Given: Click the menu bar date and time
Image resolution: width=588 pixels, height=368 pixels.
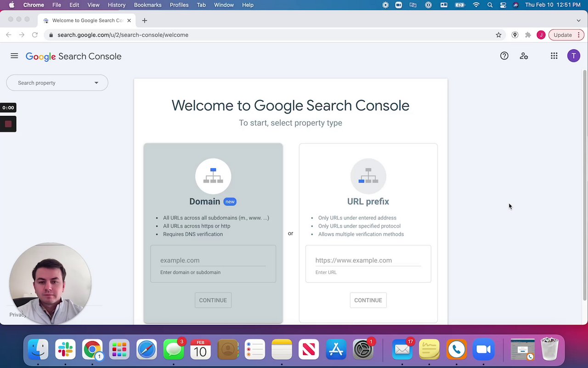Looking at the screenshot, I should [553, 5].
